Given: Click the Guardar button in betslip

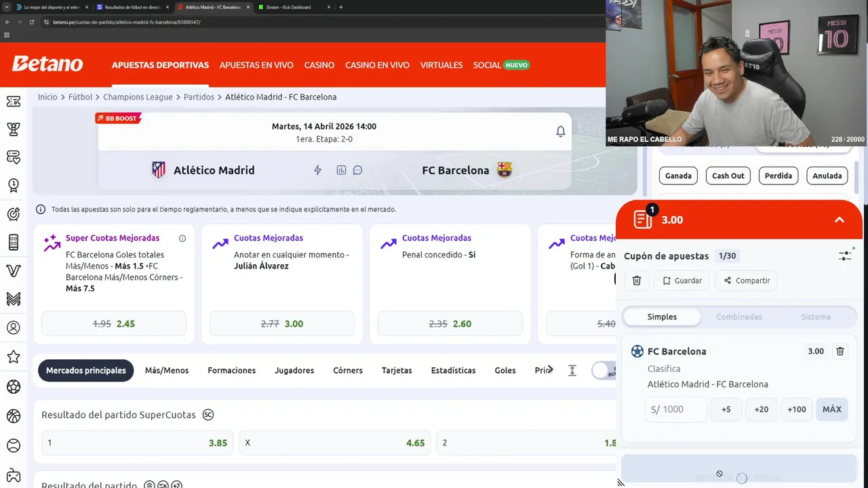Looking at the screenshot, I should pyautogui.click(x=682, y=281).
